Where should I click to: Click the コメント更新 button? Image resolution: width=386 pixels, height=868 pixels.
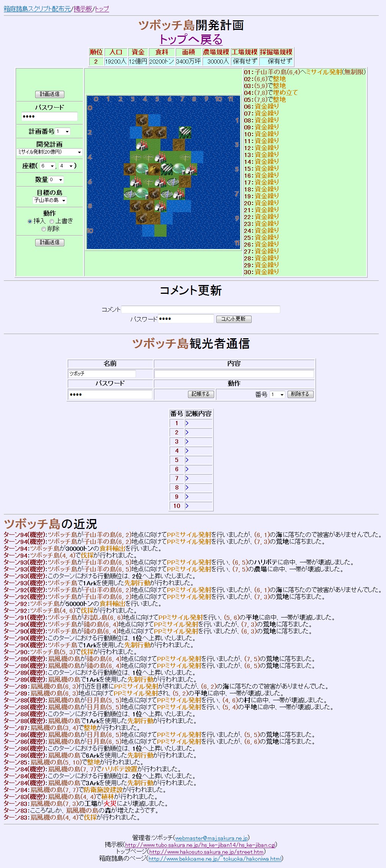tap(234, 319)
